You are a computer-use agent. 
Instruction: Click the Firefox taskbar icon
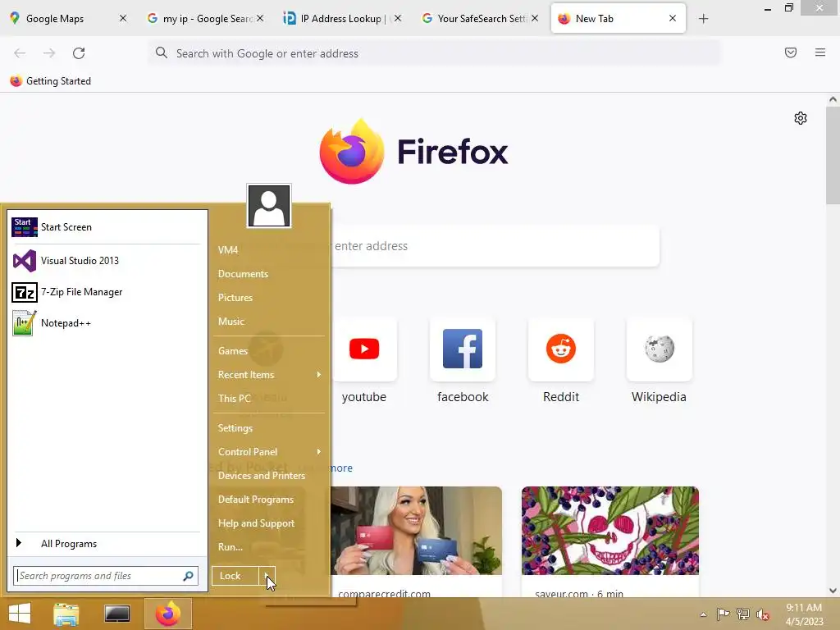pyautogui.click(x=167, y=614)
